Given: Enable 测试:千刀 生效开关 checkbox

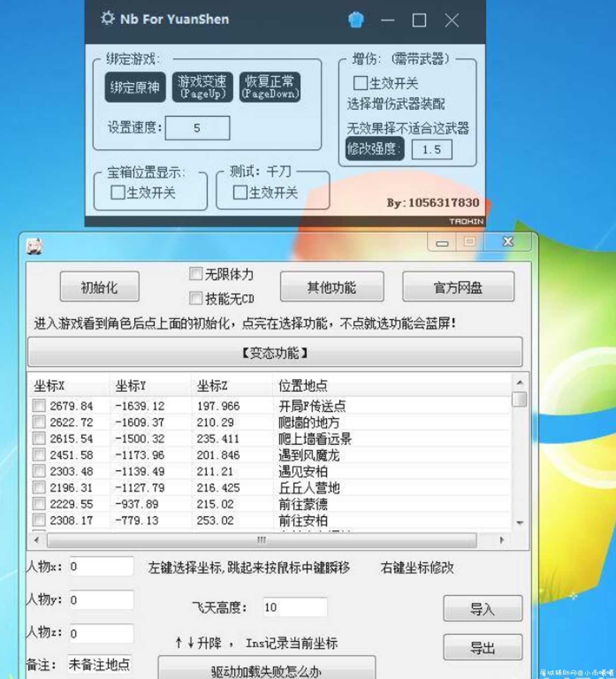Looking at the screenshot, I should (x=240, y=192).
